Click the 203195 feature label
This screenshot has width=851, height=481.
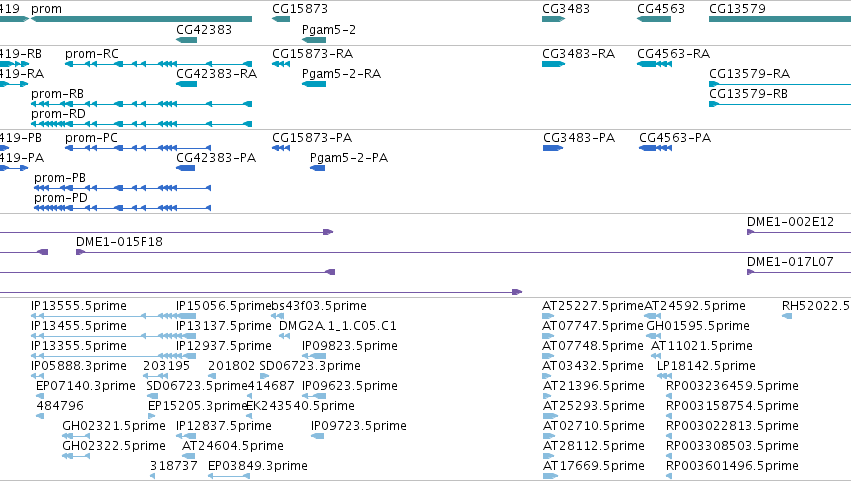[167, 366]
